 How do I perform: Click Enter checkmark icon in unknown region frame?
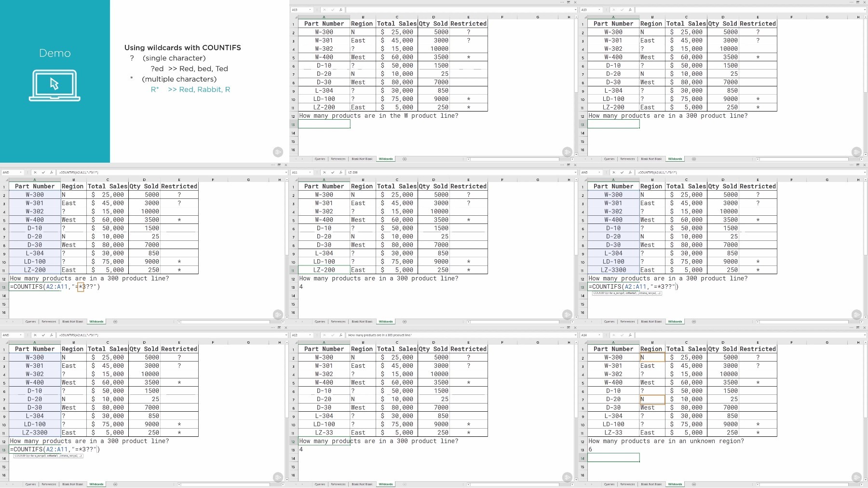[x=622, y=335]
